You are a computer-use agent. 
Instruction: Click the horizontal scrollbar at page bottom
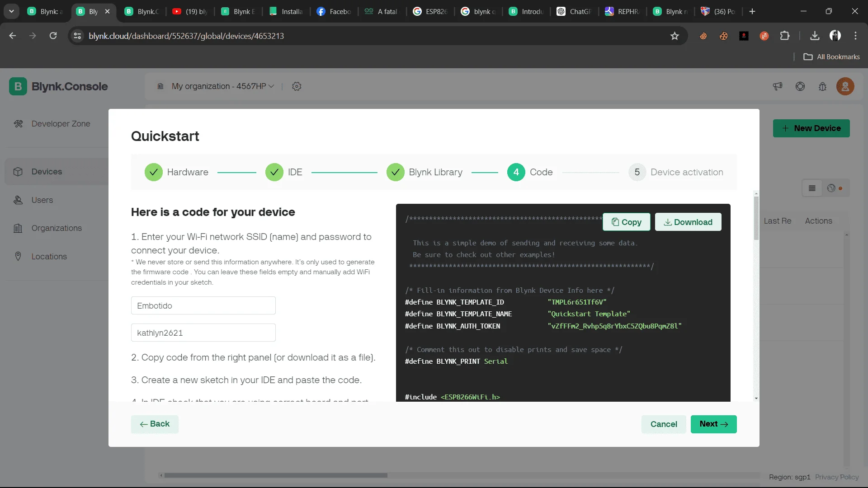(x=276, y=475)
